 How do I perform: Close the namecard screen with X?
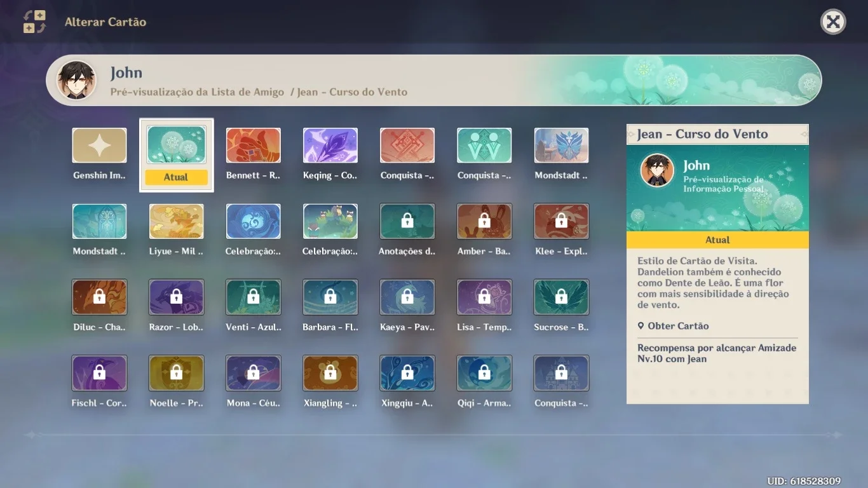point(833,22)
